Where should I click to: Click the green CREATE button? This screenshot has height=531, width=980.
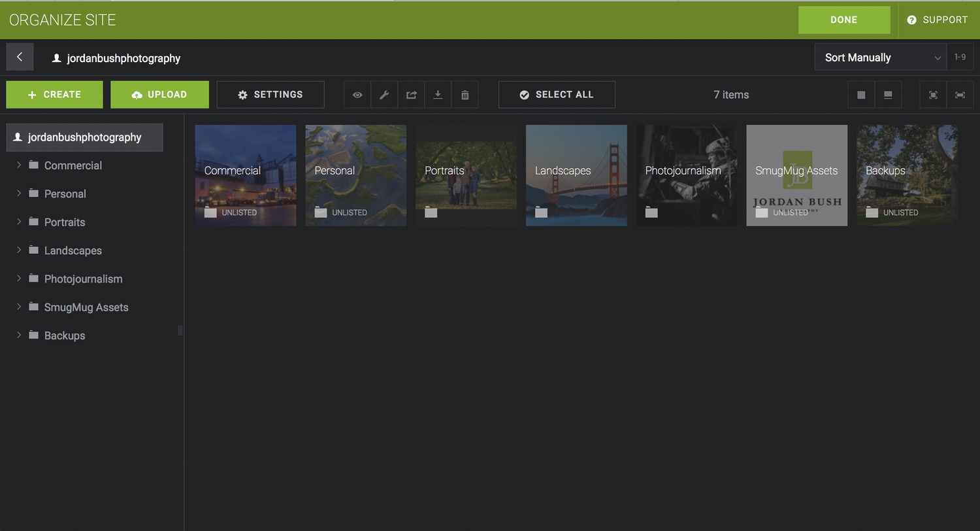[54, 95]
